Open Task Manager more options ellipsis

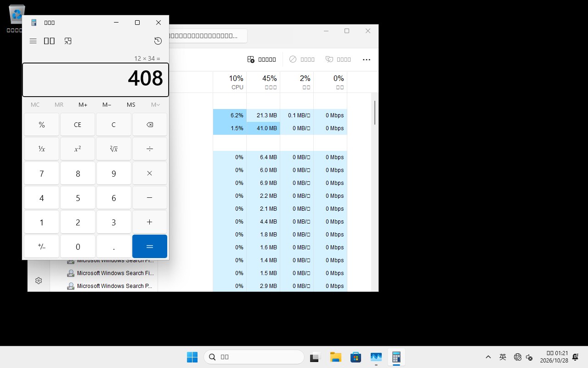tap(366, 59)
